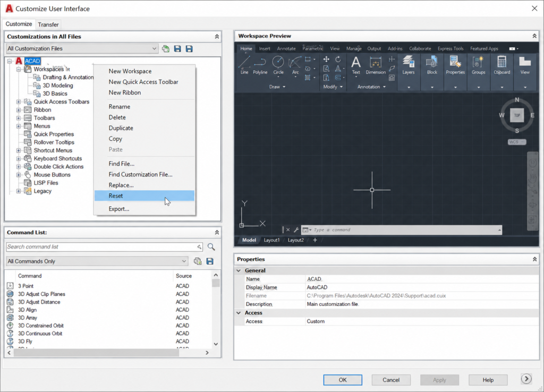Click the command list vertical scrollbar down arrow
The height and width of the screenshot is (392, 544).
pos(216,344)
